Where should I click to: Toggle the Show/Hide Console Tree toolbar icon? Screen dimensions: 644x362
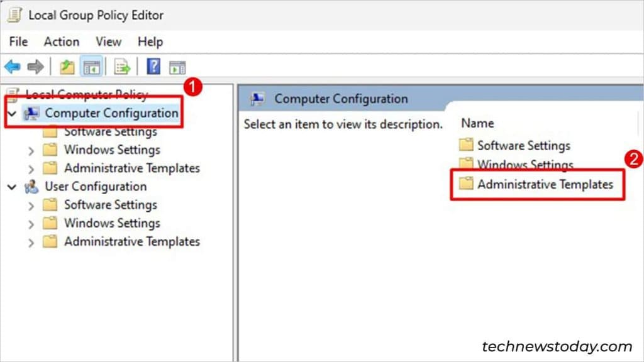pos(91,66)
